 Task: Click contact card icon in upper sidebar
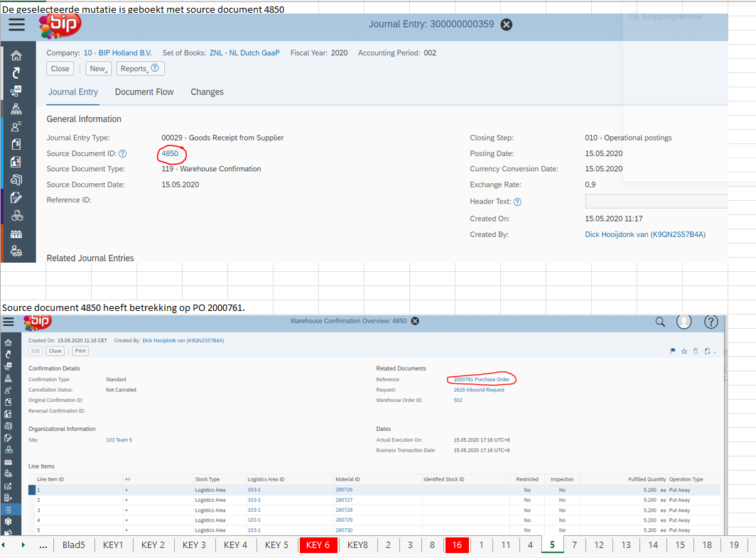coord(16,162)
